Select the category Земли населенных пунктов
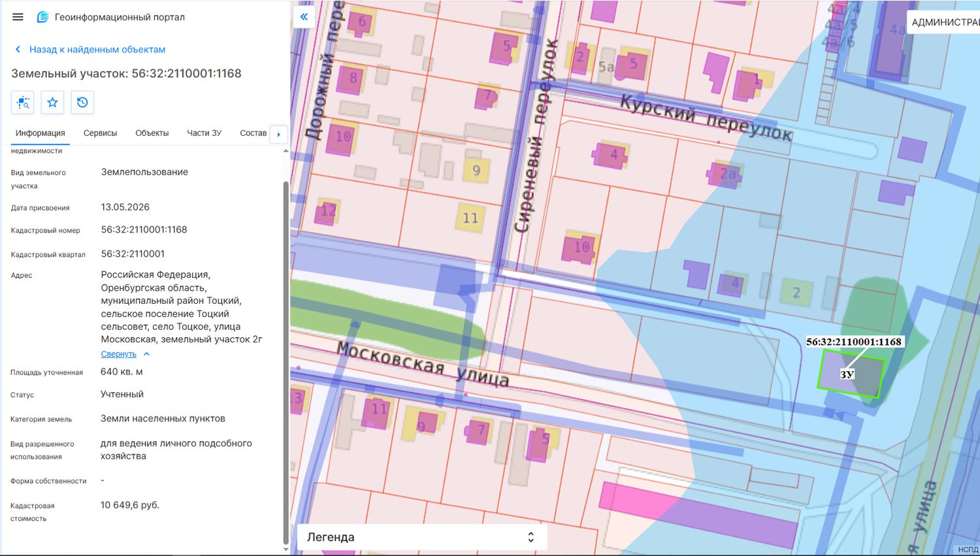Screen dimensions: 980x556 (x=163, y=418)
